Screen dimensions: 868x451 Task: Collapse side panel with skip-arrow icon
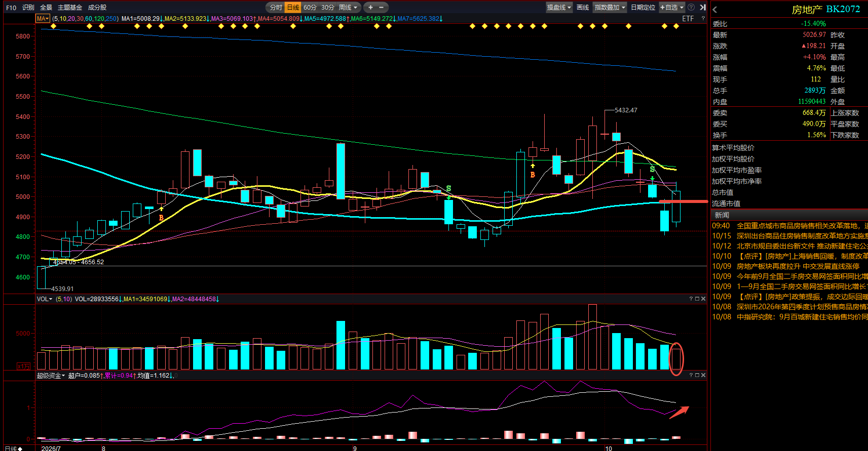coord(703,7)
